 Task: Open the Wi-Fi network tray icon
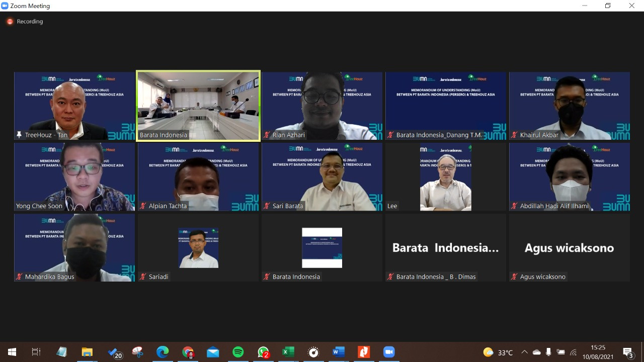point(573,352)
